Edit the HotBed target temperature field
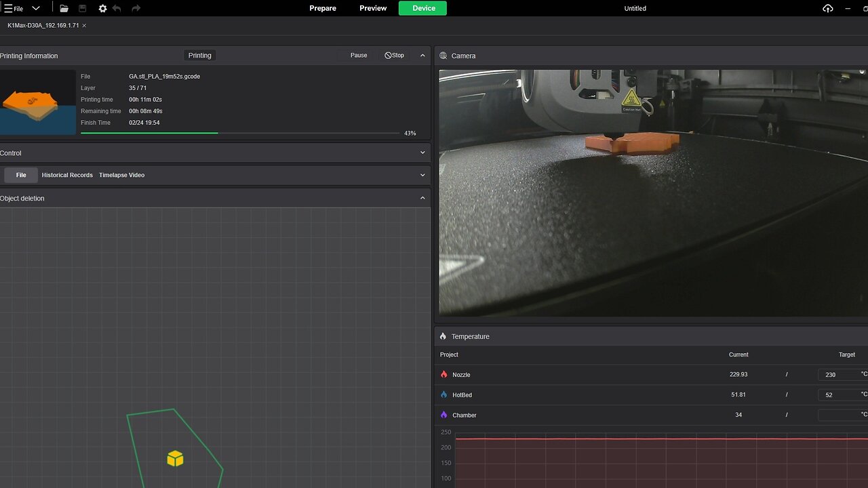The image size is (868, 488). 843,394
